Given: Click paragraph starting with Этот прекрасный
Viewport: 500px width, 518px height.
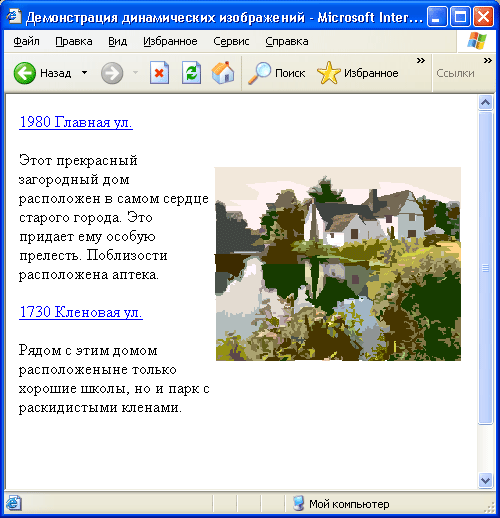Looking at the screenshot, I should click(x=114, y=217).
